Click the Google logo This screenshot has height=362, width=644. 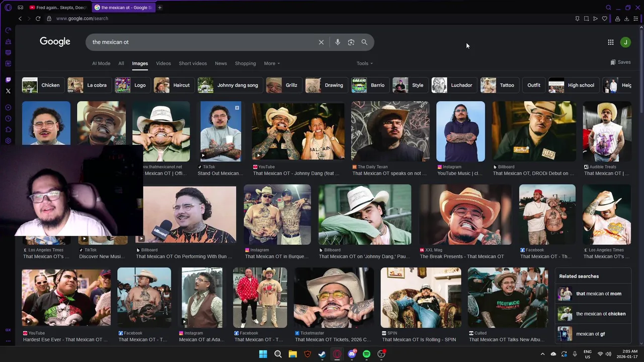click(x=55, y=42)
